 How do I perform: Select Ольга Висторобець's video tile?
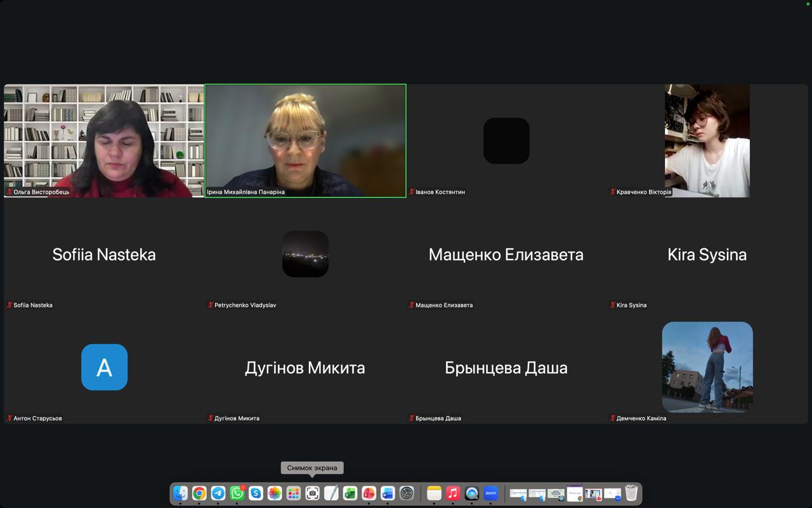point(104,141)
